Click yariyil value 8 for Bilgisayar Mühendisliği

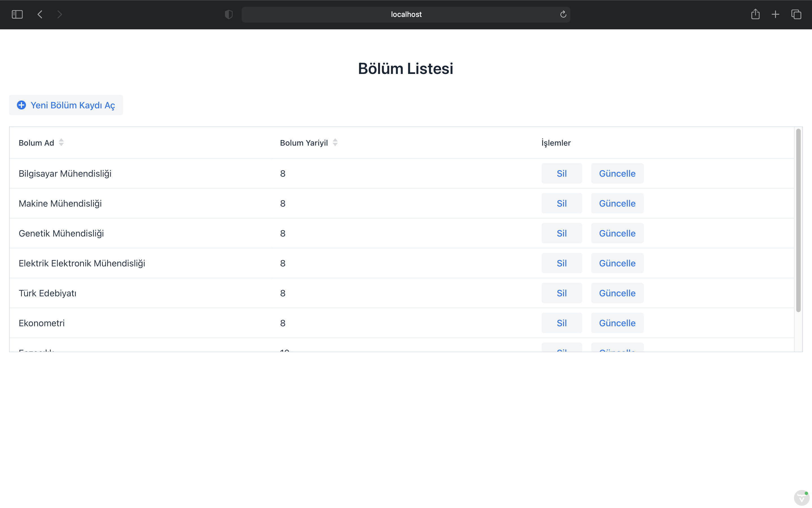coord(283,174)
